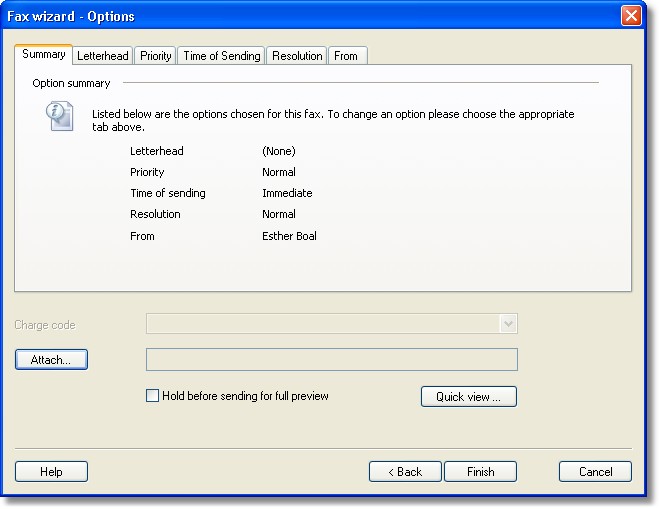Viewport: 659px width, 509px height.
Task: Open the Charge code dropdown arrow
Action: [508, 324]
